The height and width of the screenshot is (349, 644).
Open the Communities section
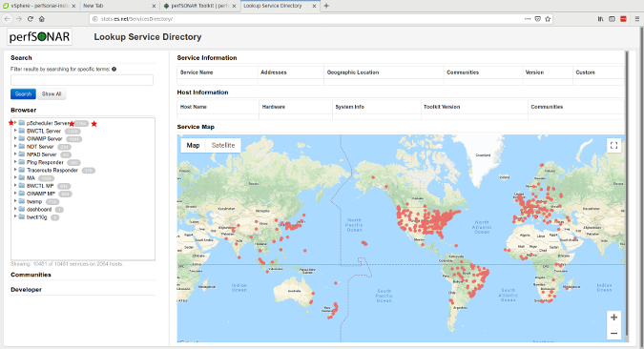coord(31,275)
